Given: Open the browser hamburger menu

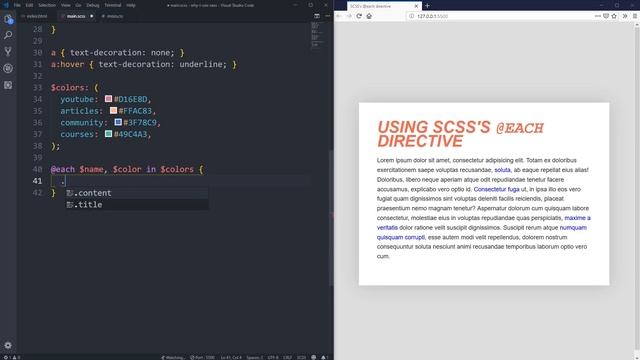Looking at the screenshot, I should pyautogui.click(x=635, y=16).
